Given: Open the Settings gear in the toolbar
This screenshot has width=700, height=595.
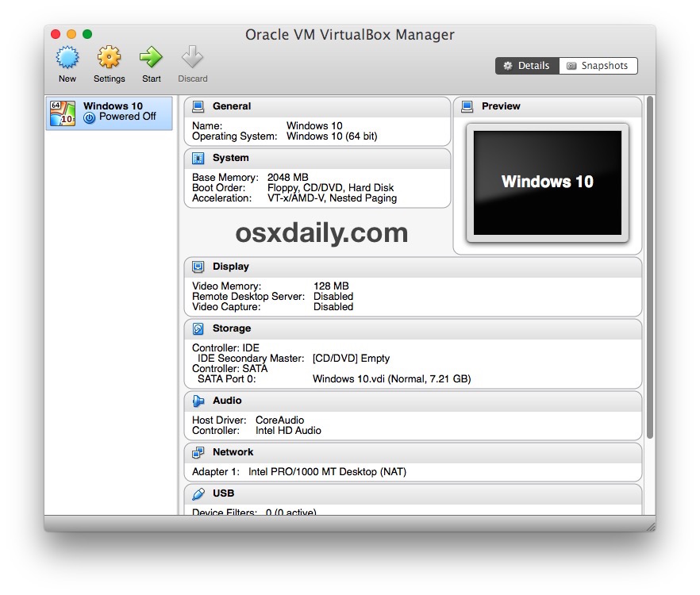Looking at the screenshot, I should 109,58.
